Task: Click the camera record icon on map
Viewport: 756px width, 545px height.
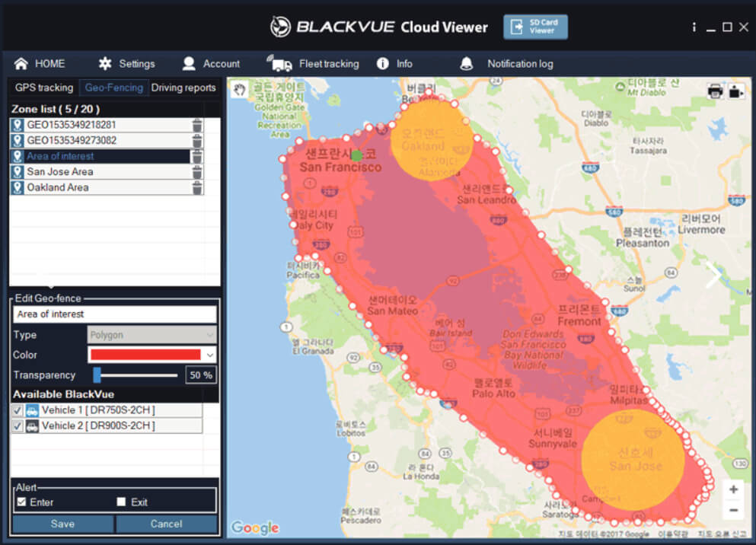Action: click(x=735, y=91)
